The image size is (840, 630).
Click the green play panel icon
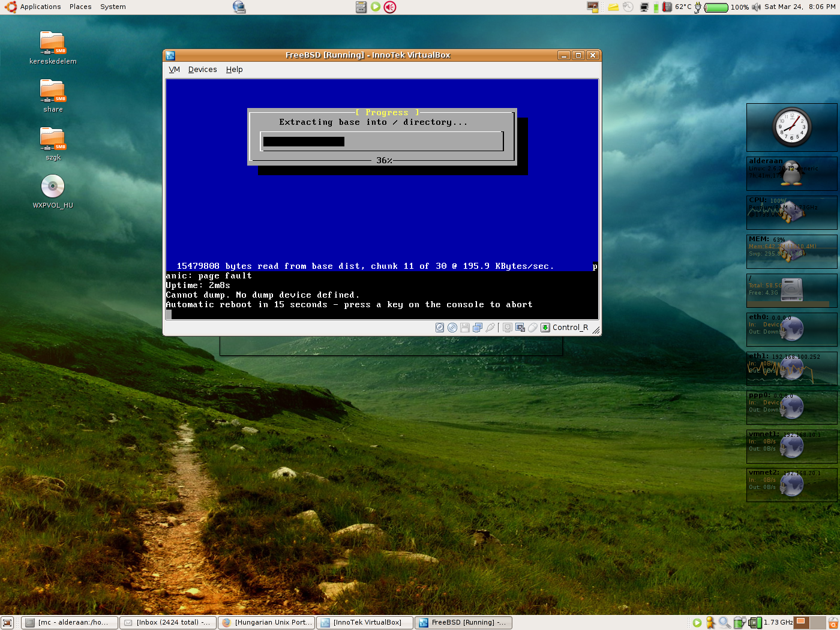tap(376, 7)
